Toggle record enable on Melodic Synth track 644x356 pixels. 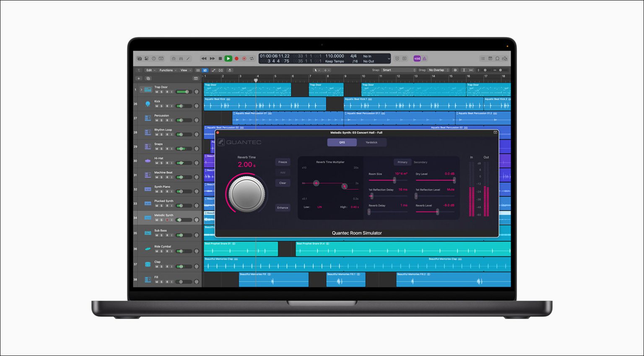tap(167, 220)
